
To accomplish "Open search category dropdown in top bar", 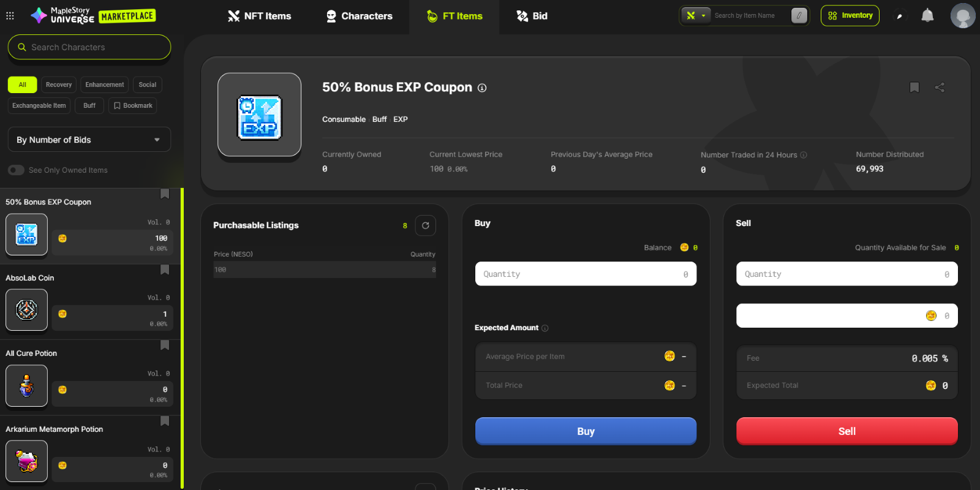I will click(696, 16).
